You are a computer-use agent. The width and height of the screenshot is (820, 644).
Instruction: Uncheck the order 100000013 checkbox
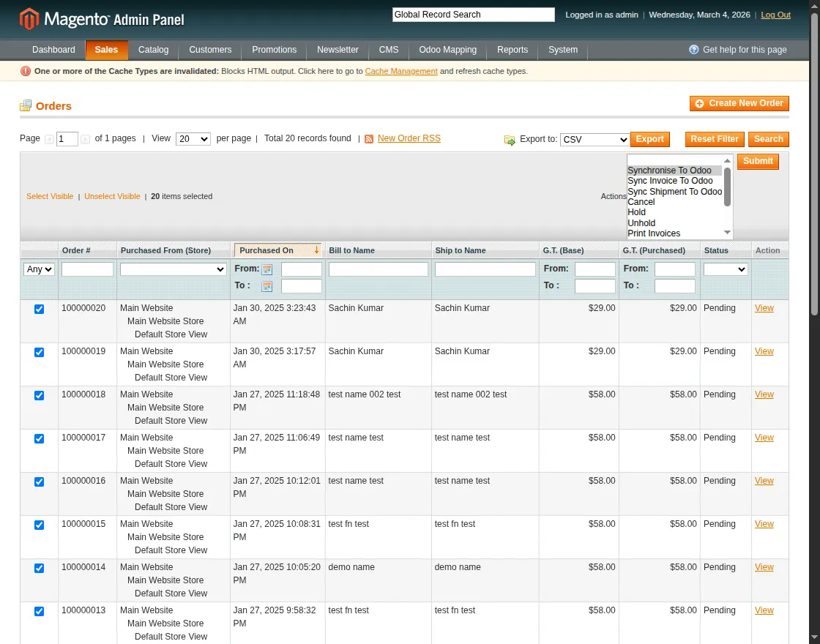click(40, 611)
